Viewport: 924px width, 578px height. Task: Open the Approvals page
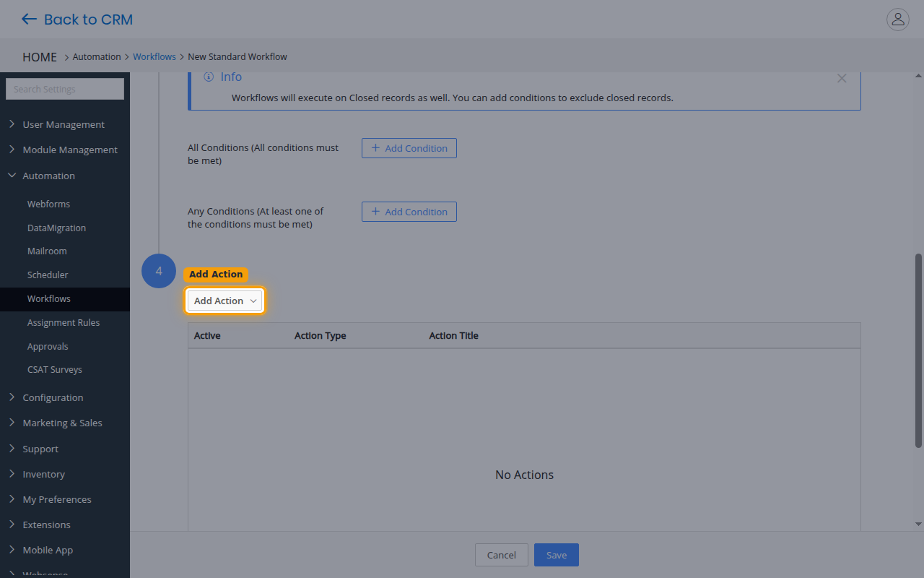click(x=48, y=346)
